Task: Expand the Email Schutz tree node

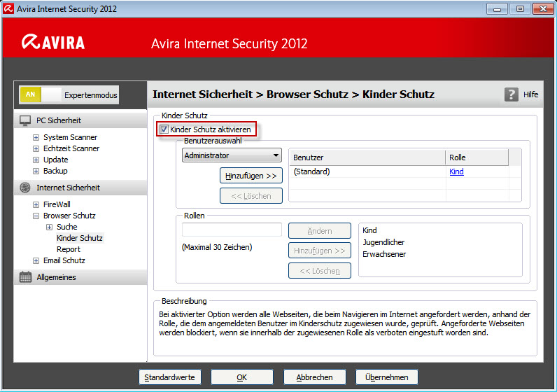Action: tap(36, 260)
